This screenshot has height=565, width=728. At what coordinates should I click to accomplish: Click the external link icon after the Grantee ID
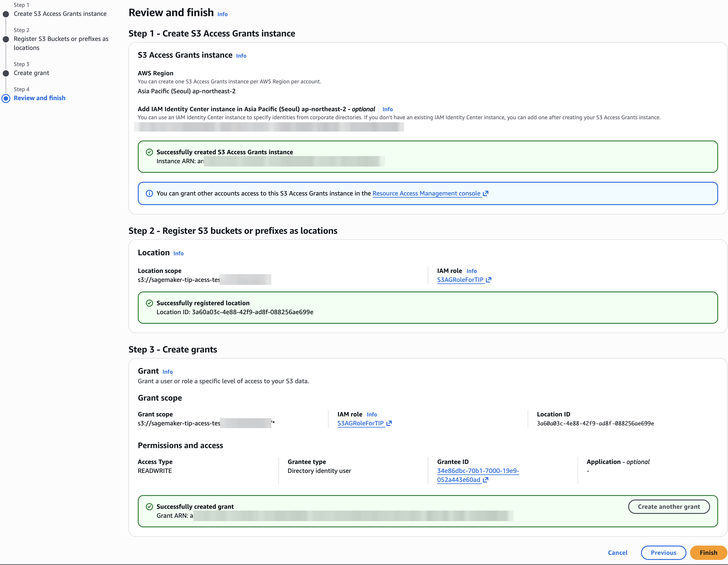coord(486,480)
